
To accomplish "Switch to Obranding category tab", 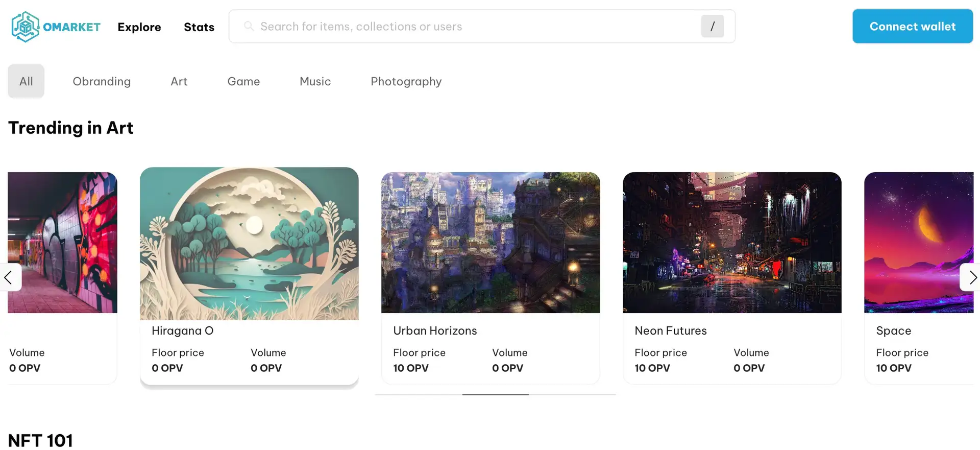I will coord(102,81).
